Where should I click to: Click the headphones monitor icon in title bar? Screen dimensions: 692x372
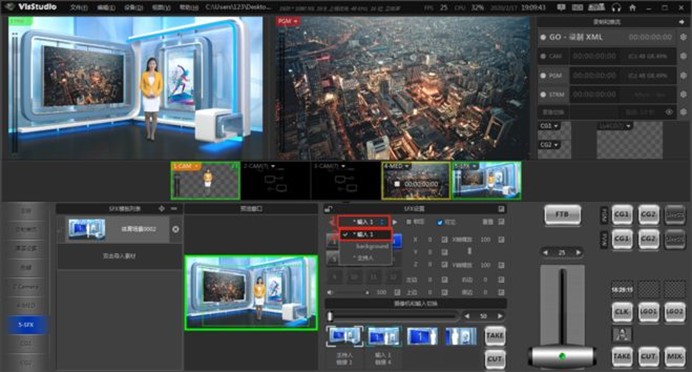coord(617,8)
